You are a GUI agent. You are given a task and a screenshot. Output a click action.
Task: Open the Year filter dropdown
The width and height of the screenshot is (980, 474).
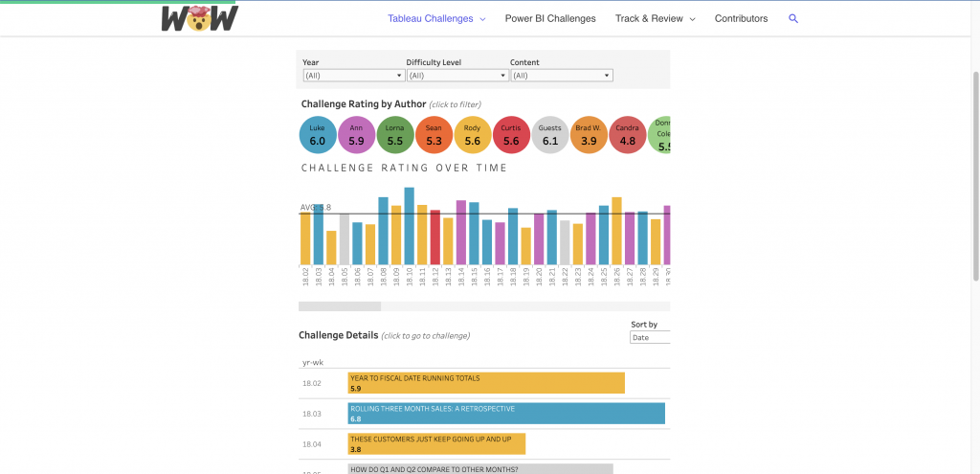pos(354,76)
